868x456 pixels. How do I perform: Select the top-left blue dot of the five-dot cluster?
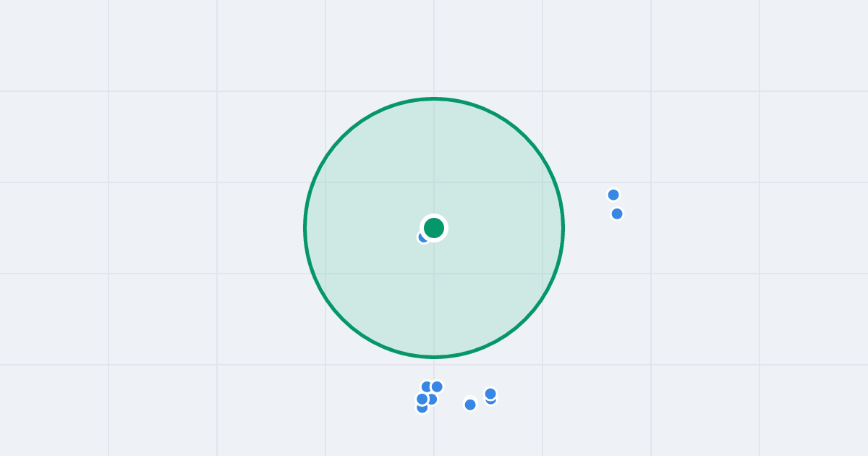click(x=427, y=387)
